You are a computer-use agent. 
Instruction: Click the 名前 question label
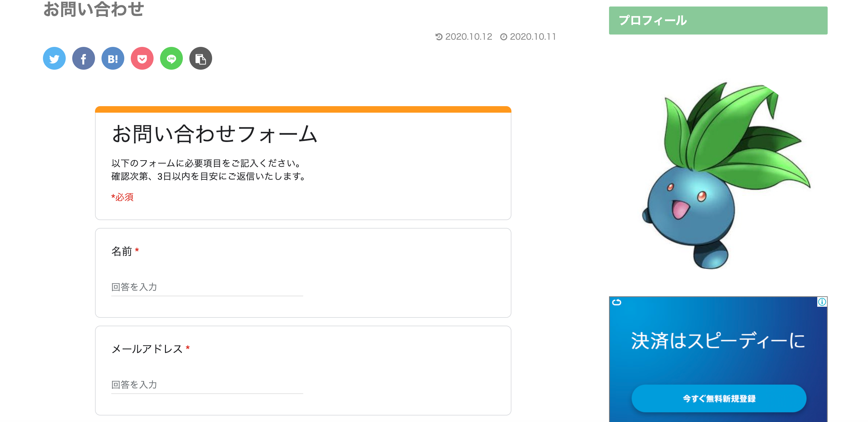(x=122, y=251)
